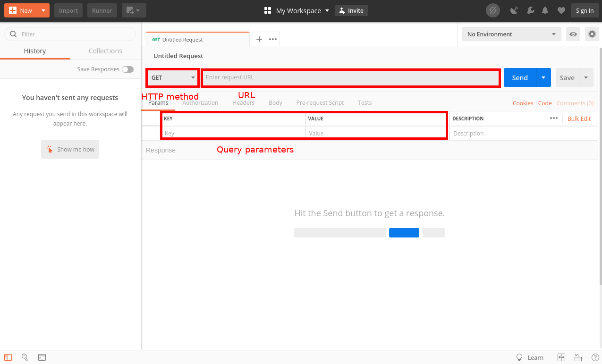
Task: Click the Send button
Action: coord(519,77)
